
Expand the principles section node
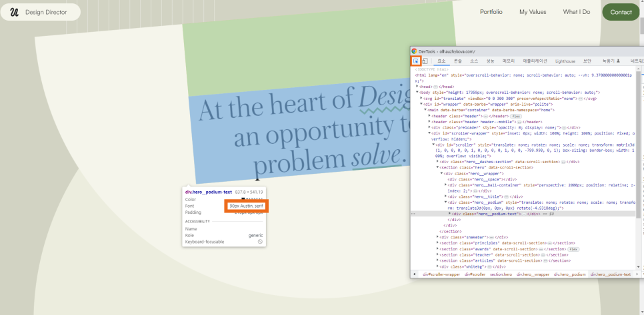[x=438, y=243]
